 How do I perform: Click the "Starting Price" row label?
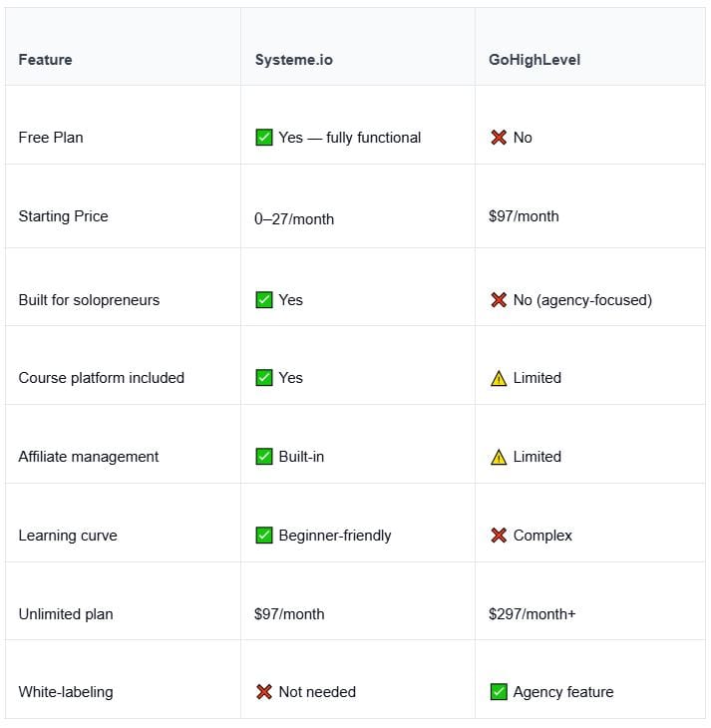click(x=63, y=216)
